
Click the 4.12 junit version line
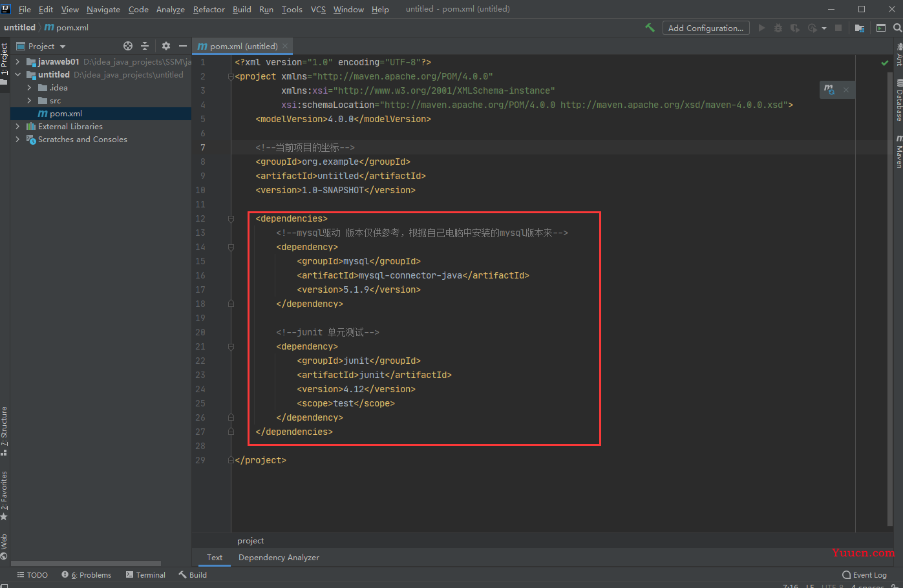(x=356, y=390)
